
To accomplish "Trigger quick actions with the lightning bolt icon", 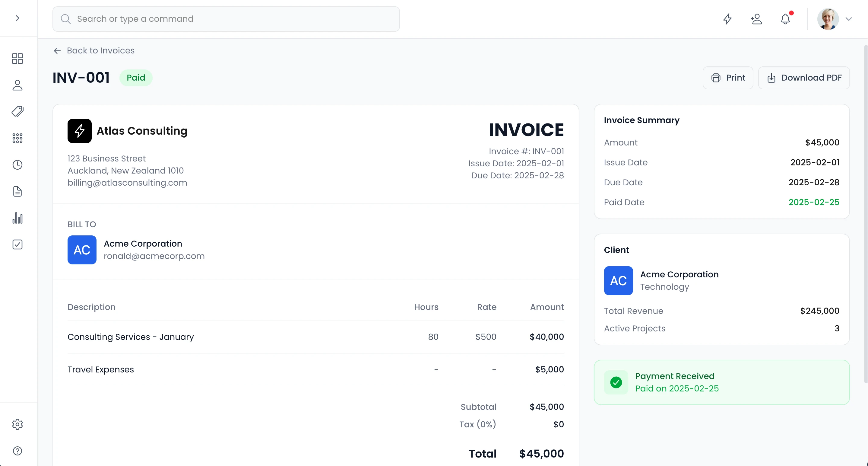I will pos(727,19).
